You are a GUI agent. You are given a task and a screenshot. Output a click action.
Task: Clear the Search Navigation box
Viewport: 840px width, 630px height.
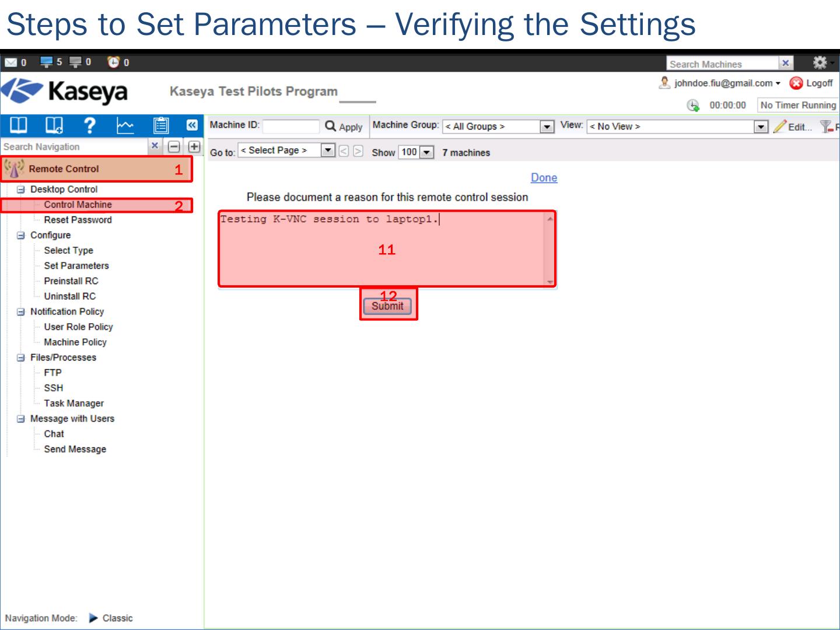coord(155,146)
